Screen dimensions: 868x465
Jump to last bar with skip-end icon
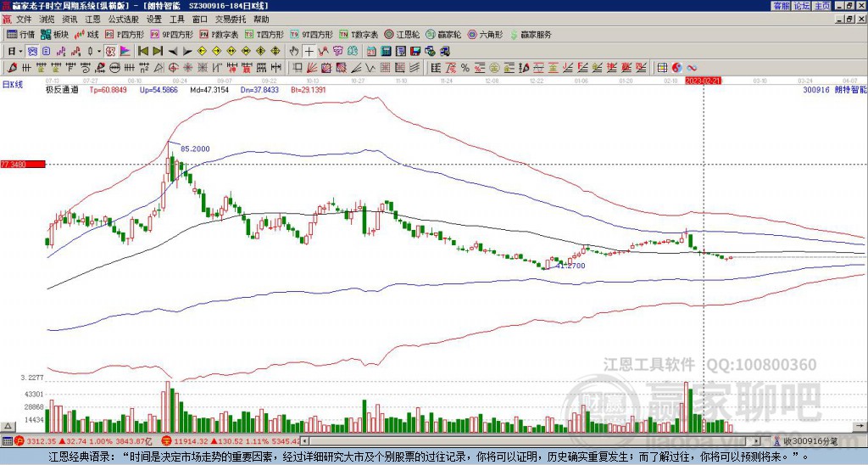pos(158,52)
